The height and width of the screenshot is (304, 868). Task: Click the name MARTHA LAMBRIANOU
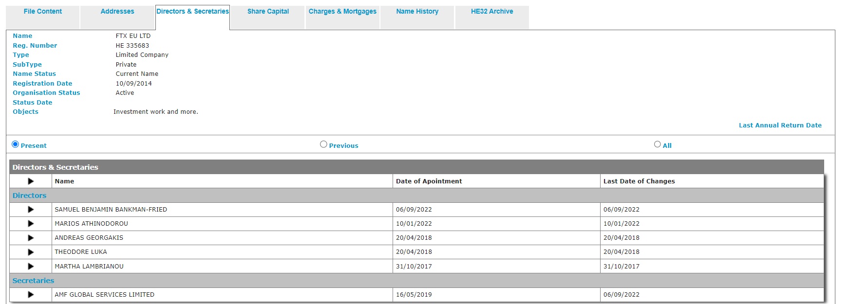coord(89,267)
